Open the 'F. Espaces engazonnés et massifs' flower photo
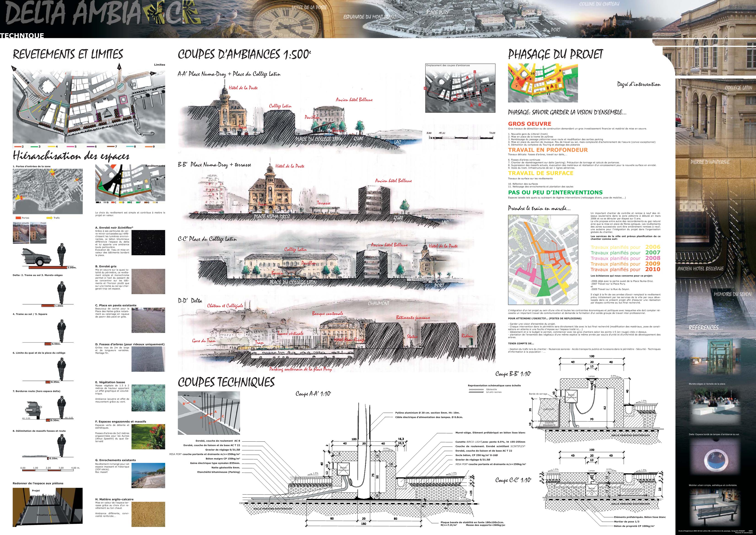The height and width of the screenshot is (535, 756). [148, 436]
